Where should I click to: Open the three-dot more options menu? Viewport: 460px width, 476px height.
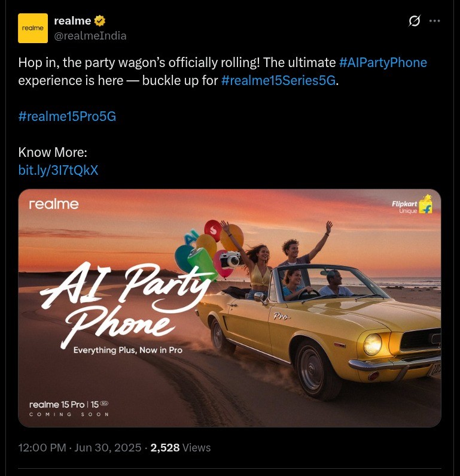coord(434,21)
